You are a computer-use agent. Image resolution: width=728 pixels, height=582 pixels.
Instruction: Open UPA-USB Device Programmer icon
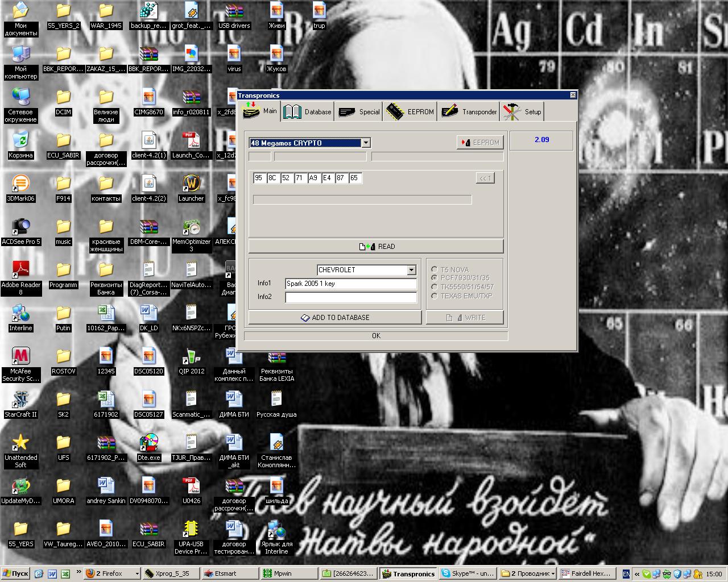pos(191,537)
